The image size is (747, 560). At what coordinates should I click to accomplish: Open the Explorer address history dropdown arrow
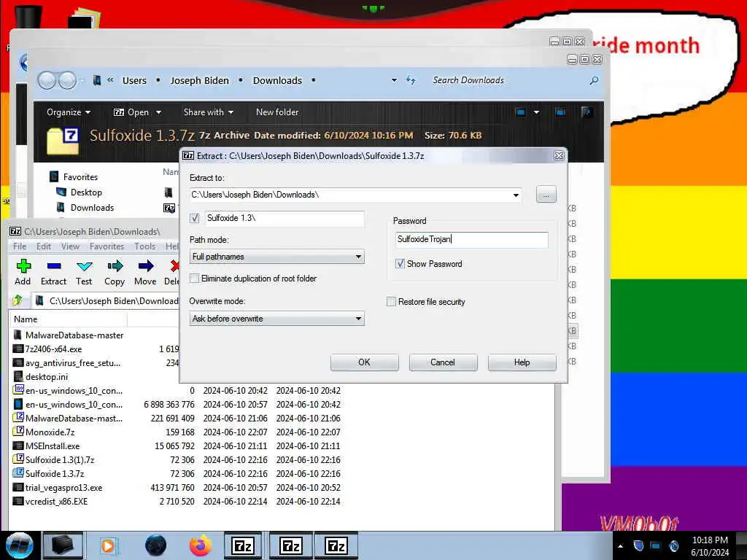pos(394,80)
